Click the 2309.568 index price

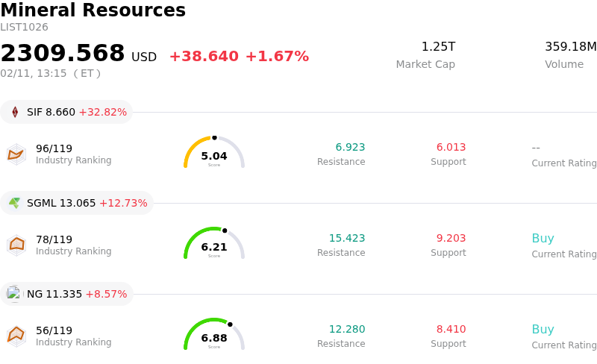63,54
